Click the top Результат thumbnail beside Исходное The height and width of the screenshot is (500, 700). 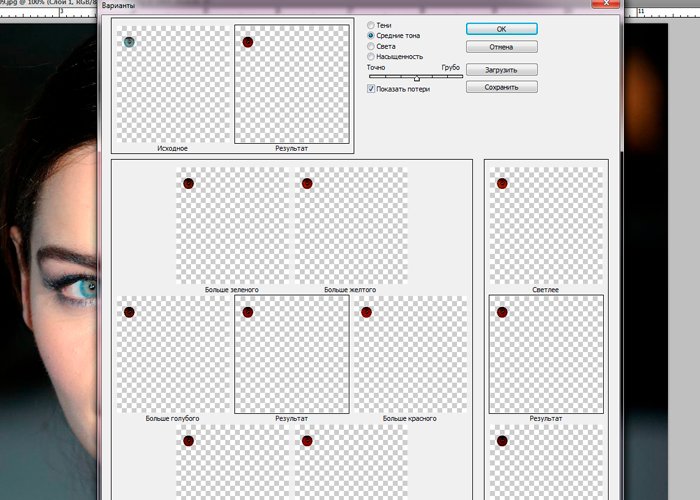coord(291,84)
